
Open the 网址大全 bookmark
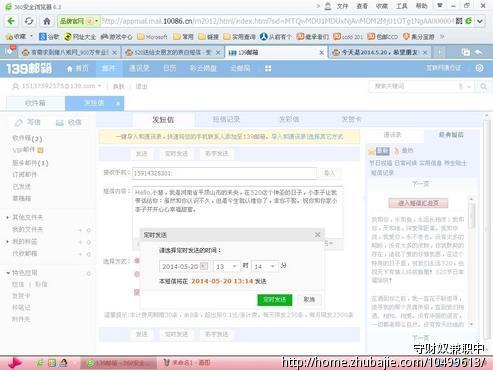(81, 37)
